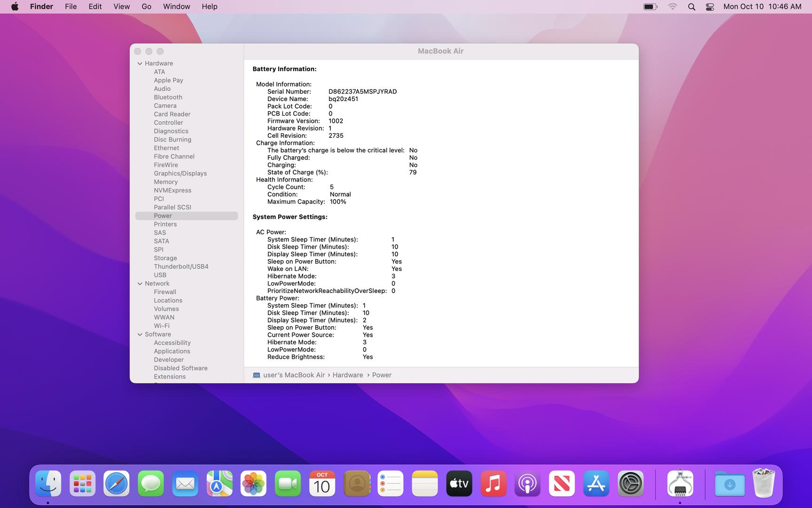Open Contacts app in the Dock
The image size is (812, 508).
pyautogui.click(x=356, y=483)
